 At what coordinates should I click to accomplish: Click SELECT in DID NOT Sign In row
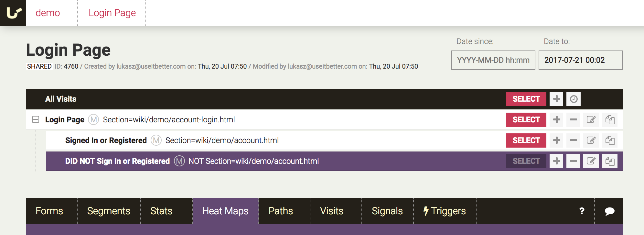526,161
